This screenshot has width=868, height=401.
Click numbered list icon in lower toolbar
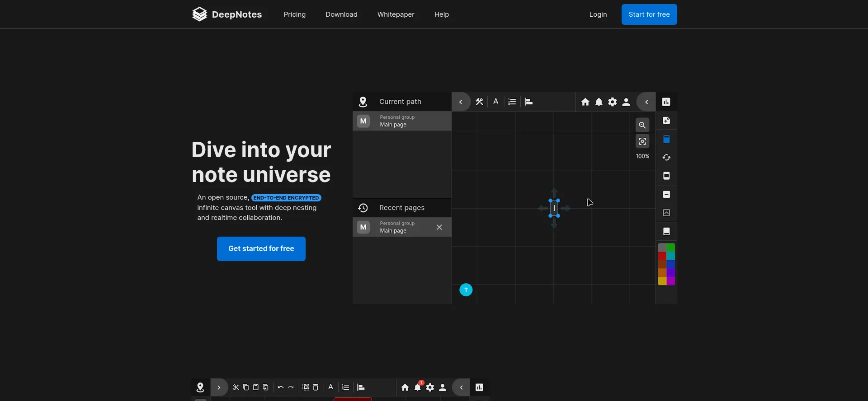(x=346, y=387)
